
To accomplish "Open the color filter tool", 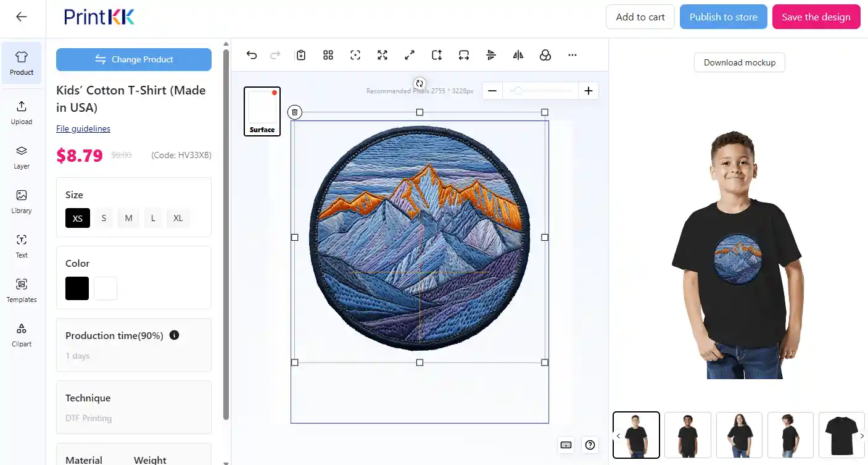I will [545, 55].
